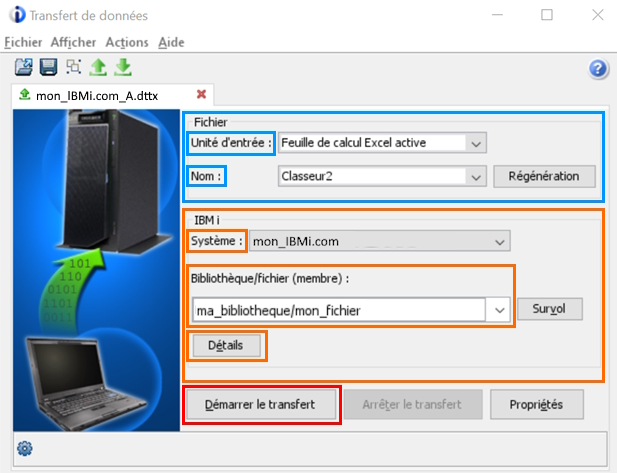Close the mon_IBMi.com_A.dttx tab with red X
The image size is (617, 473).
[201, 94]
